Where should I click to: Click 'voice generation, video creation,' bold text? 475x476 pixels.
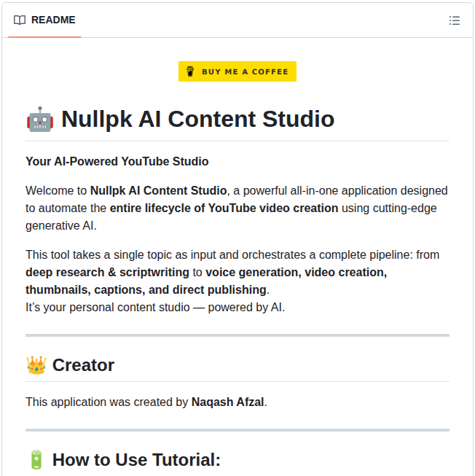tap(296, 273)
